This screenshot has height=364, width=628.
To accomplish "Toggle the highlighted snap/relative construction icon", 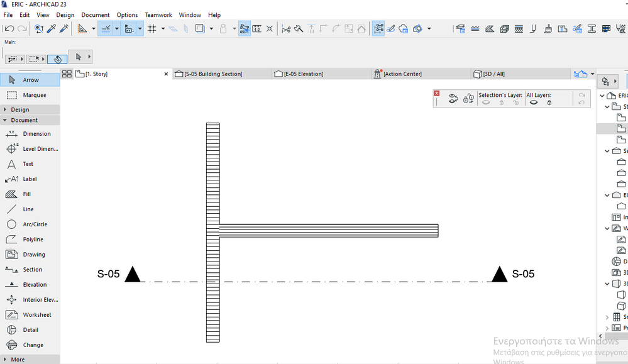I will click(x=245, y=29).
